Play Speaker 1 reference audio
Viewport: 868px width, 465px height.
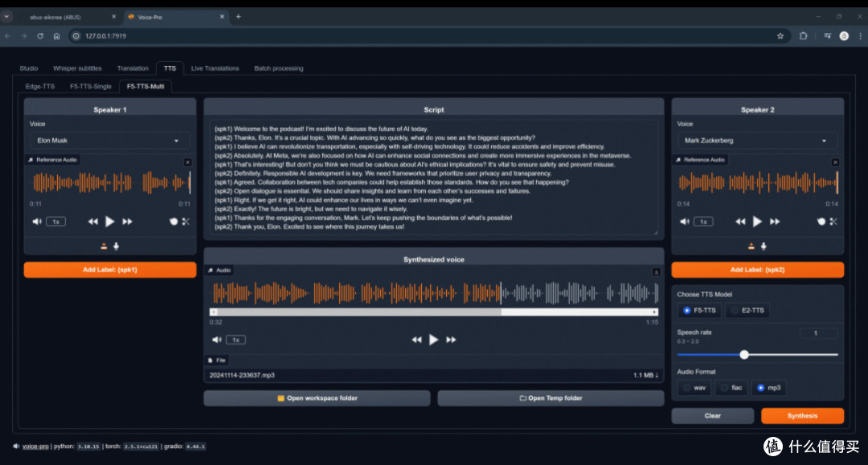point(109,222)
